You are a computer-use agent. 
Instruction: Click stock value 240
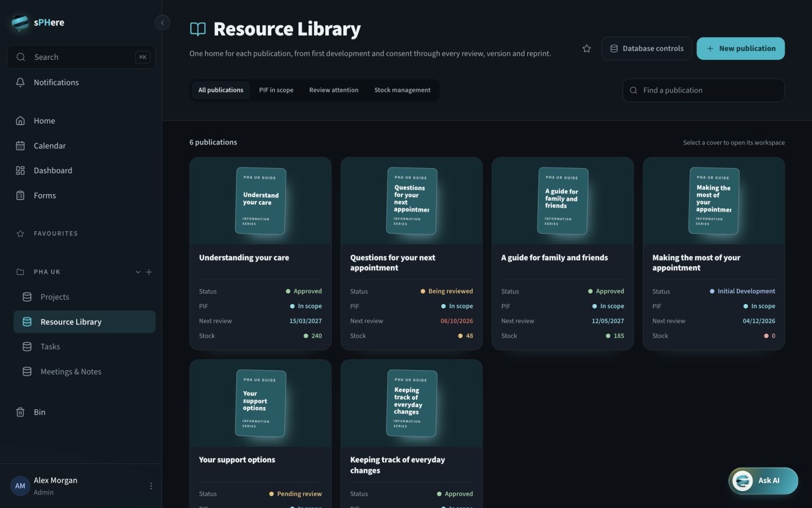(x=313, y=336)
